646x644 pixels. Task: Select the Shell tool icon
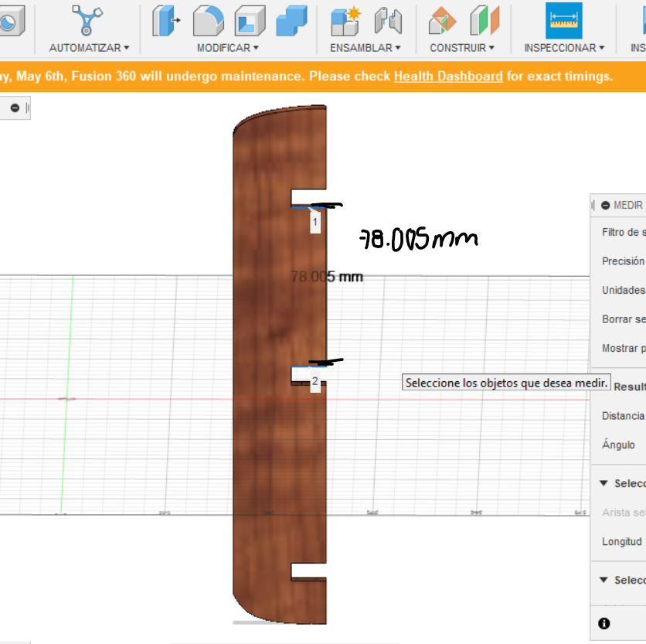point(250,21)
